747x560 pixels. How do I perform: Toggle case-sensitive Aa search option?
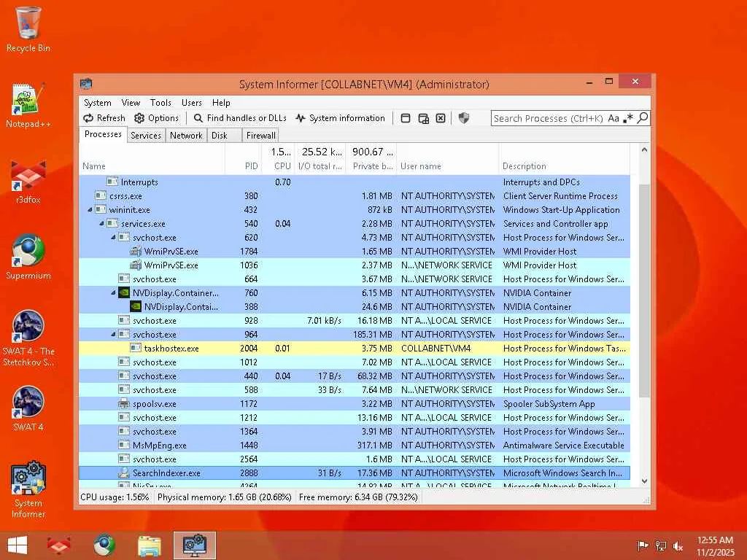click(x=614, y=118)
